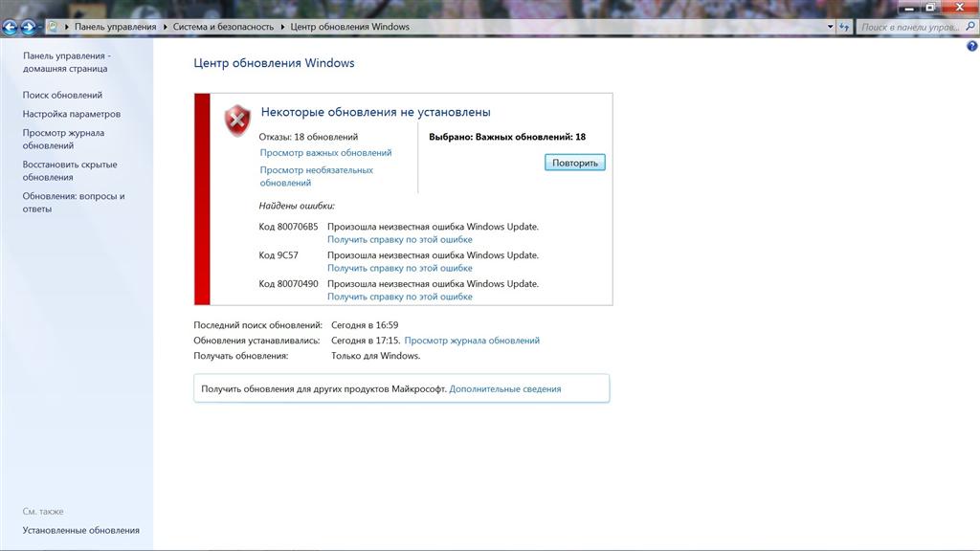The width and height of the screenshot is (980, 551).
Task: Click the unknown error message beside Код 9C57
Action: (434, 254)
